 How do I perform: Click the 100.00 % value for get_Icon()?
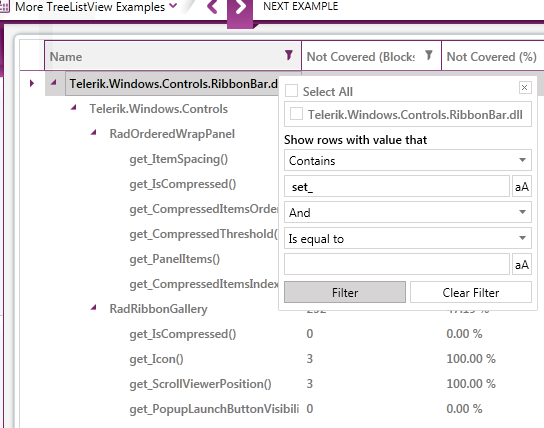(471, 358)
